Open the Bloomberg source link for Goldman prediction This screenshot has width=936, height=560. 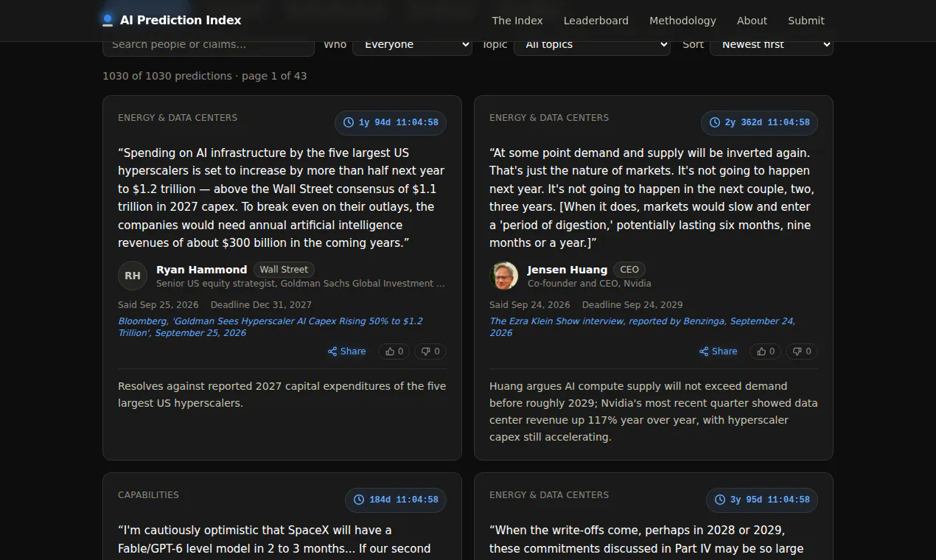pos(270,327)
